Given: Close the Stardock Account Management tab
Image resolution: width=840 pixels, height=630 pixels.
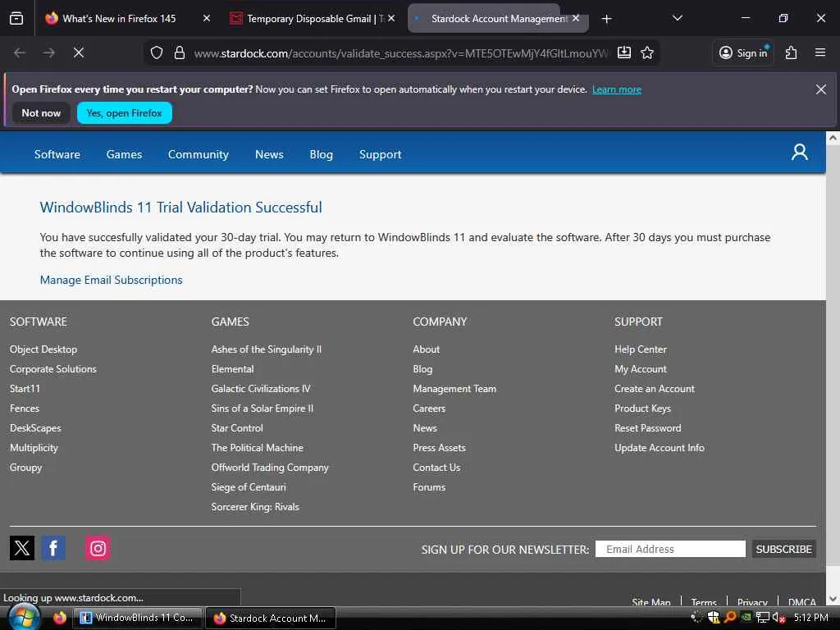Looking at the screenshot, I should coord(575,18).
